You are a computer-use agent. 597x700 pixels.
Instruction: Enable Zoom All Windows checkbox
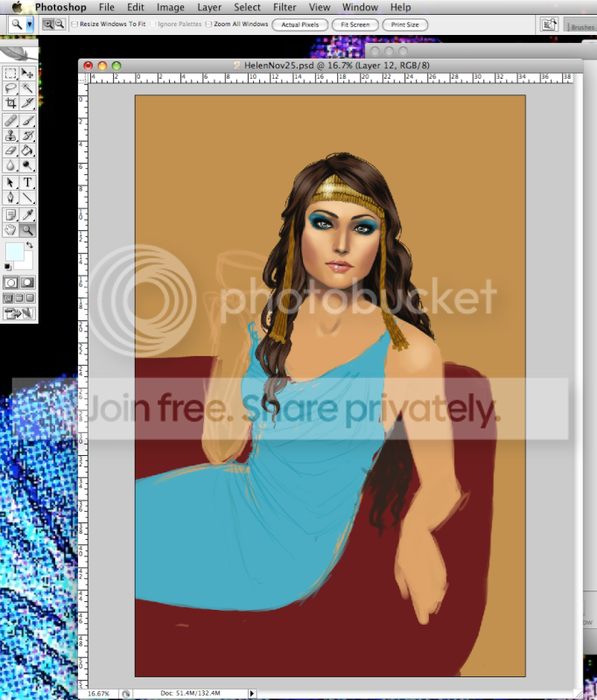click(208, 24)
